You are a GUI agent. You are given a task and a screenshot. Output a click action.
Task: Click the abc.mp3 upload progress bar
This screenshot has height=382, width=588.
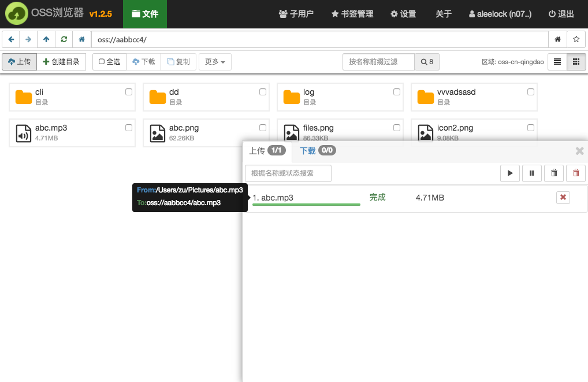click(x=306, y=205)
